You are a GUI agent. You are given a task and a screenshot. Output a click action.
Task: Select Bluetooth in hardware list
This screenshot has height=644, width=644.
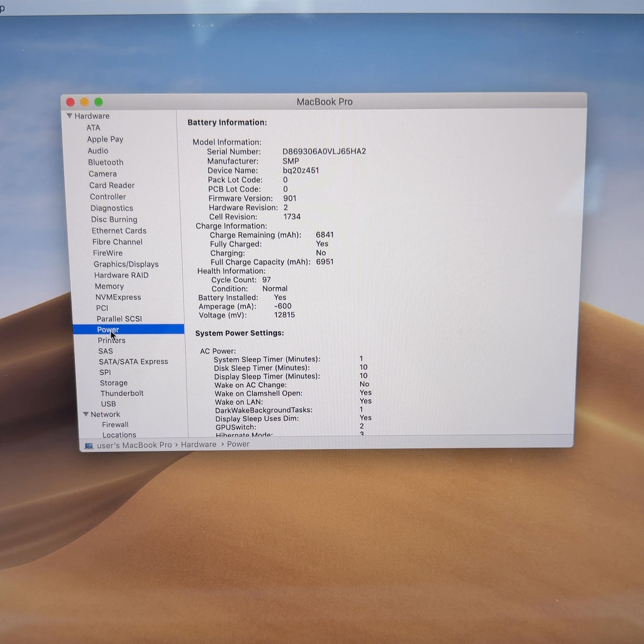[x=106, y=162]
